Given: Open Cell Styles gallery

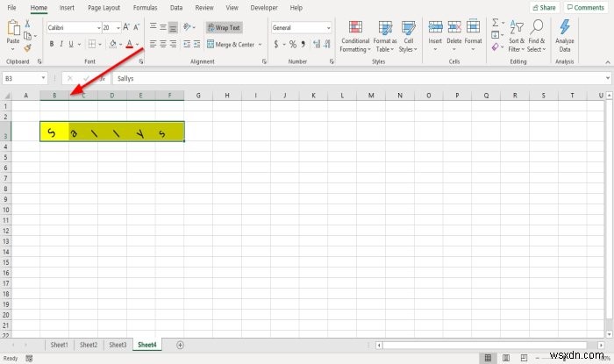Looking at the screenshot, I should (x=408, y=37).
